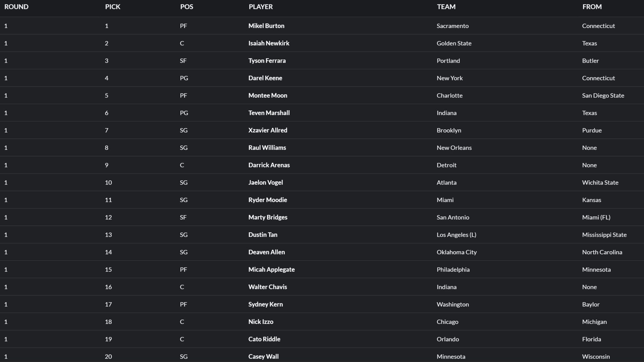644x362 pixels.
Task: Open player Mikel Burton
Action: click(x=266, y=26)
